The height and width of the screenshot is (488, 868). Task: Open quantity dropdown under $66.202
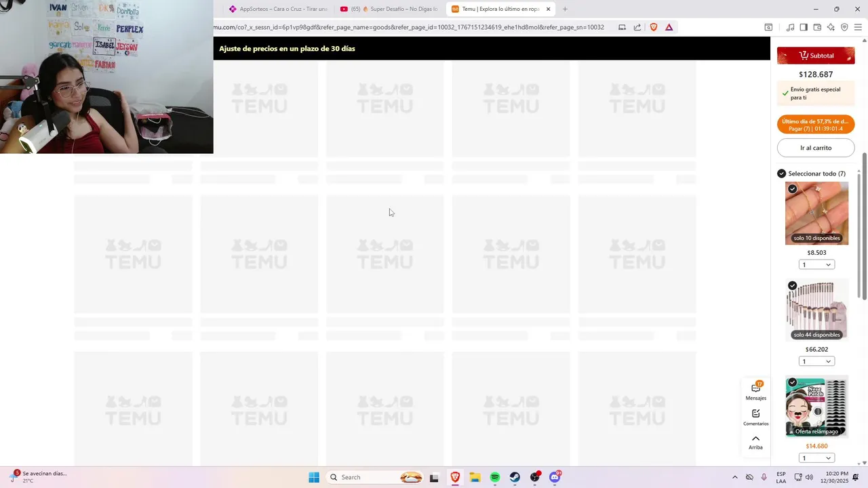click(816, 361)
